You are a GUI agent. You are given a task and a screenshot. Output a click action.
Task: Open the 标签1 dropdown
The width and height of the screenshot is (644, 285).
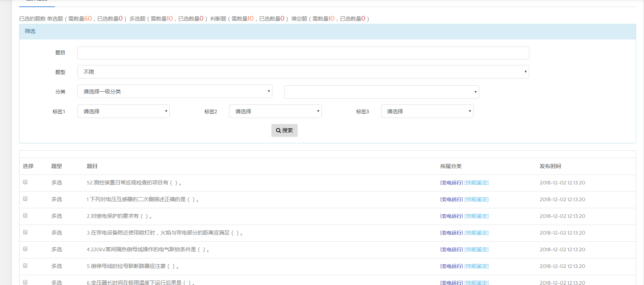(123, 111)
